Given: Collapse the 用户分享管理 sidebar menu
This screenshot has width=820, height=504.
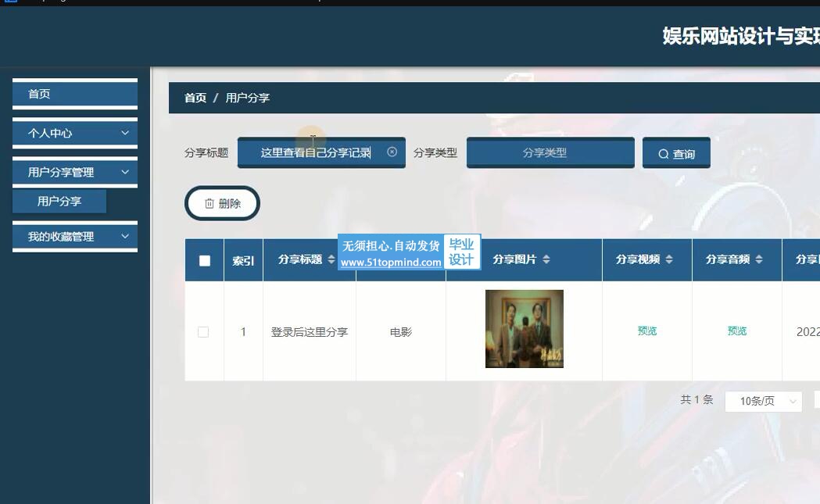Looking at the screenshot, I should pyautogui.click(x=75, y=172).
